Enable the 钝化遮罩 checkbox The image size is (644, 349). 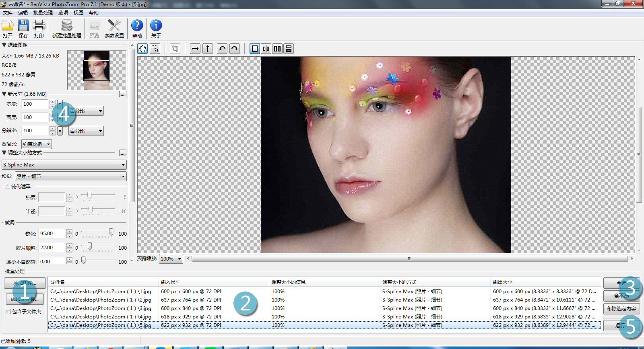7,187
